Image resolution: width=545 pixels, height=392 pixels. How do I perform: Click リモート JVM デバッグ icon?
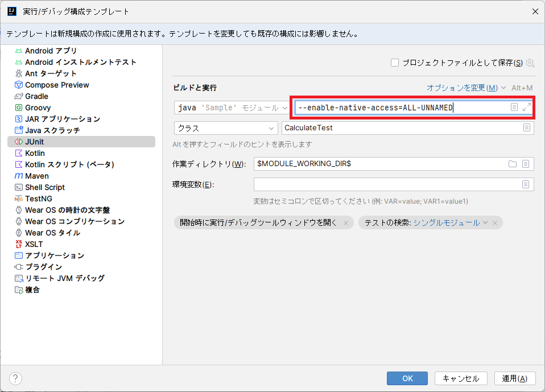pyautogui.click(x=19, y=278)
